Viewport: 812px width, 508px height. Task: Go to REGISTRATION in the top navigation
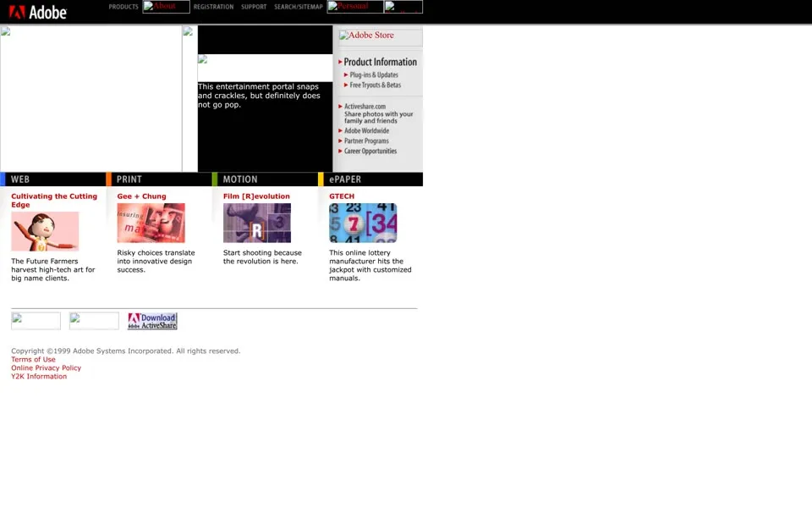213,7
